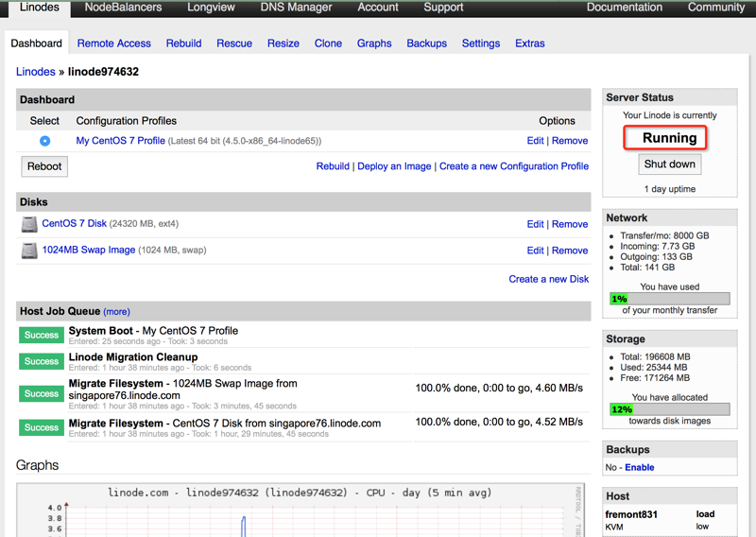Click the 1% monthly transfer progress bar
756x537 pixels.
[670, 299]
